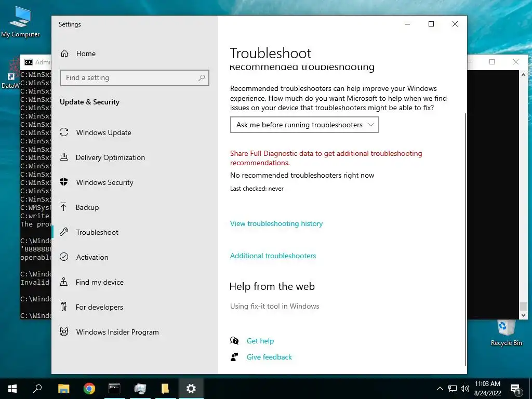Select the My Computer desktop icon
Image resolution: width=532 pixels, height=399 pixels.
(x=20, y=22)
